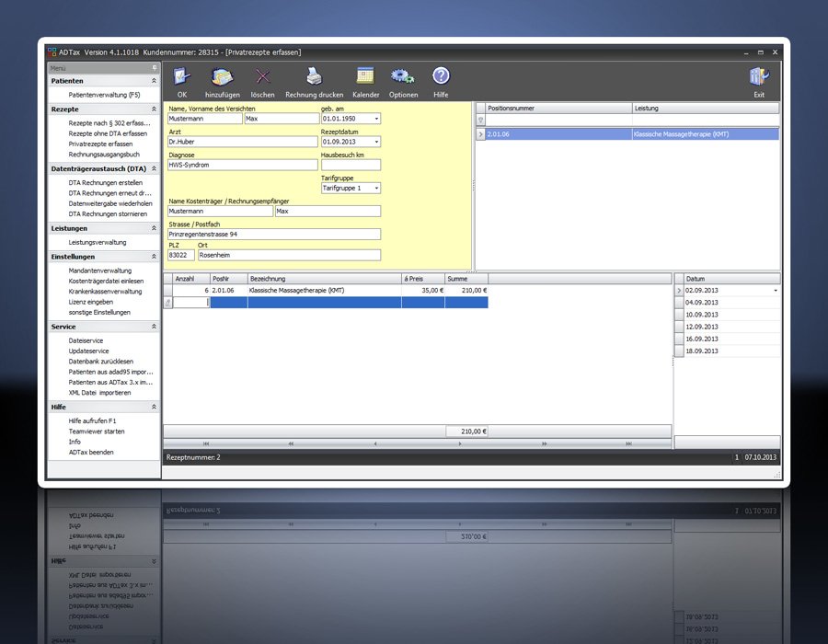Sort by the Leistung column header
The image size is (828, 644).
[x=706, y=109]
